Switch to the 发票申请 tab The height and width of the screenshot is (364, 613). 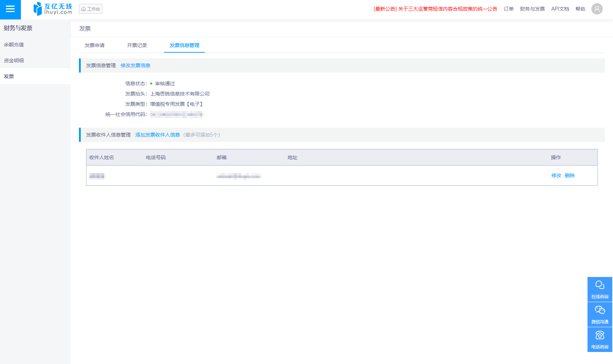coord(95,45)
